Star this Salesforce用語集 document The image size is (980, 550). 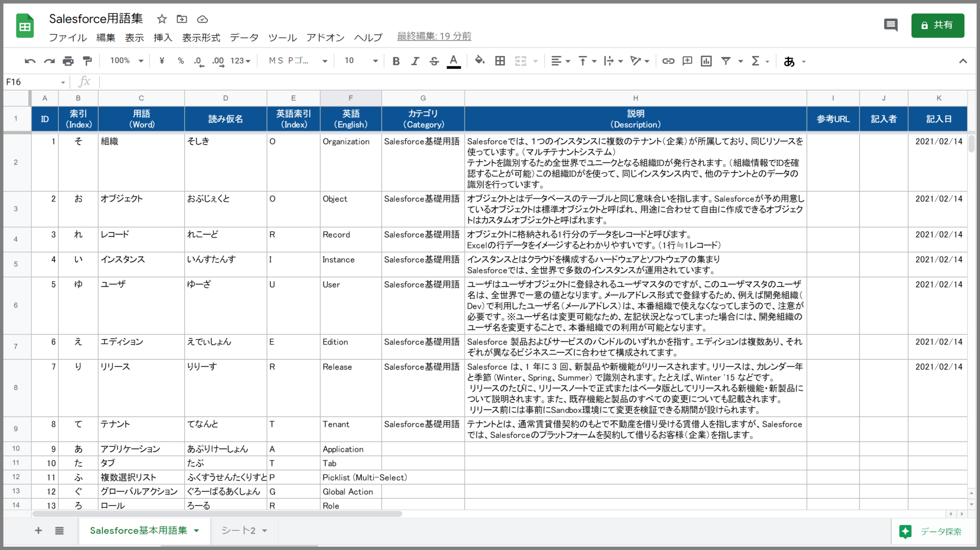[x=162, y=19]
